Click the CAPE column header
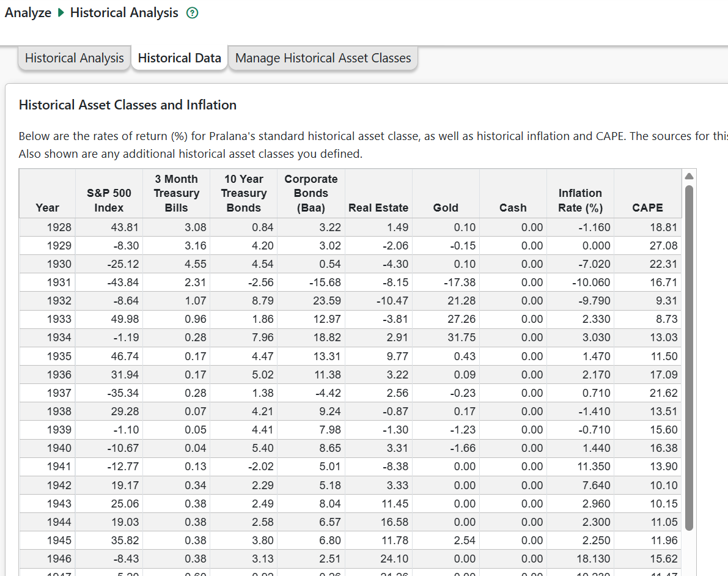This screenshot has width=728, height=576. [647, 207]
